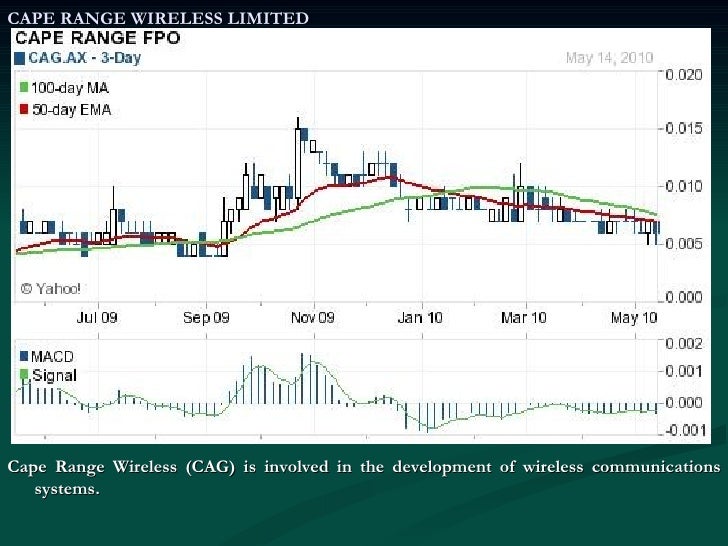728x546 pixels.
Task: Click the green 100-day MA legend swatch
Action: pyautogui.click(x=24, y=87)
